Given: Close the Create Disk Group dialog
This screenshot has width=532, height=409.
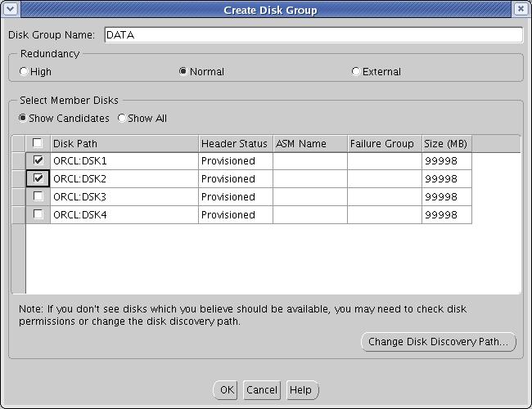Looking at the screenshot, I should point(521,9).
